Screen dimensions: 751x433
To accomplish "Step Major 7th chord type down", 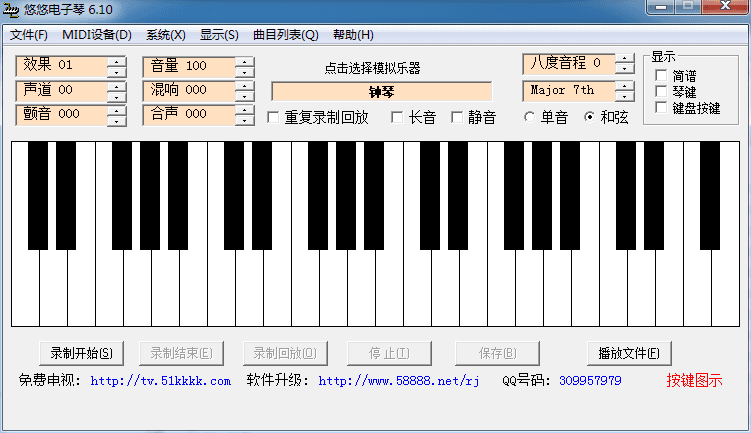I will pyautogui.click(x=625, y=96).
